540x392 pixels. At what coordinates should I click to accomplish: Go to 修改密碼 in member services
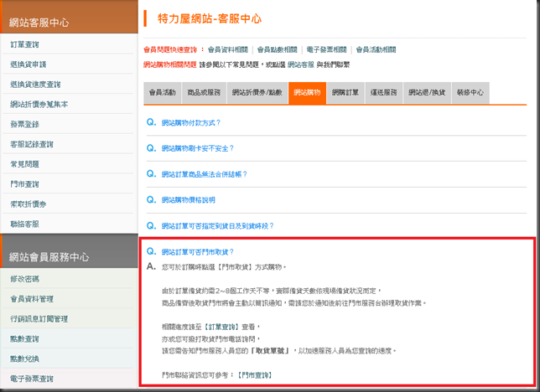[x=24, y=279]
